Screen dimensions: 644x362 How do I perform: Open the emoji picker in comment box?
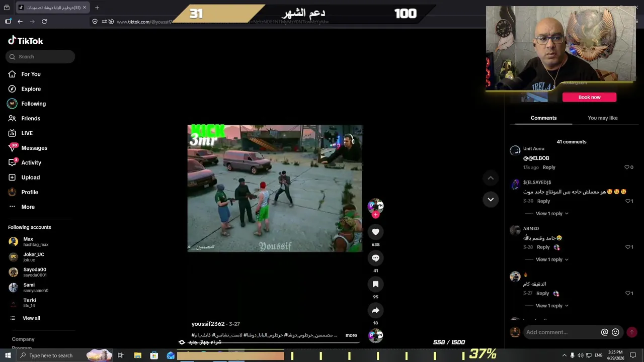click(615, 332)
